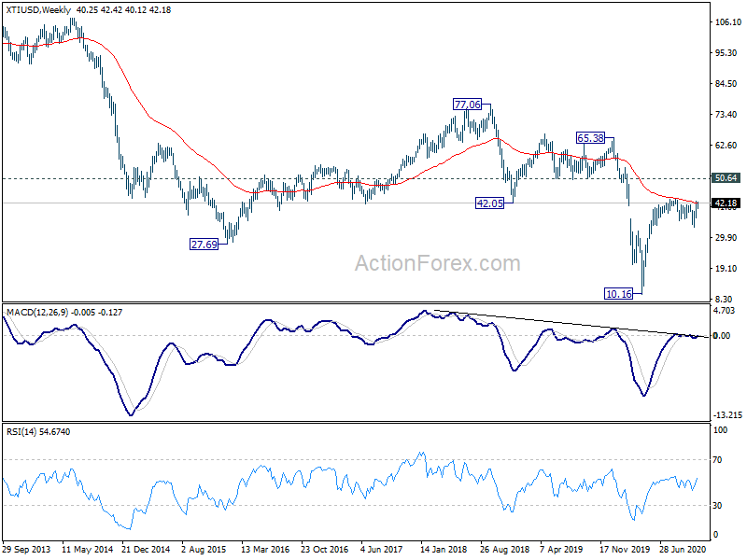This screenshot has width=747, height=560.
Task: Click the RSI(14) 54.6740 indicator label
Action: tap(38, 432)
